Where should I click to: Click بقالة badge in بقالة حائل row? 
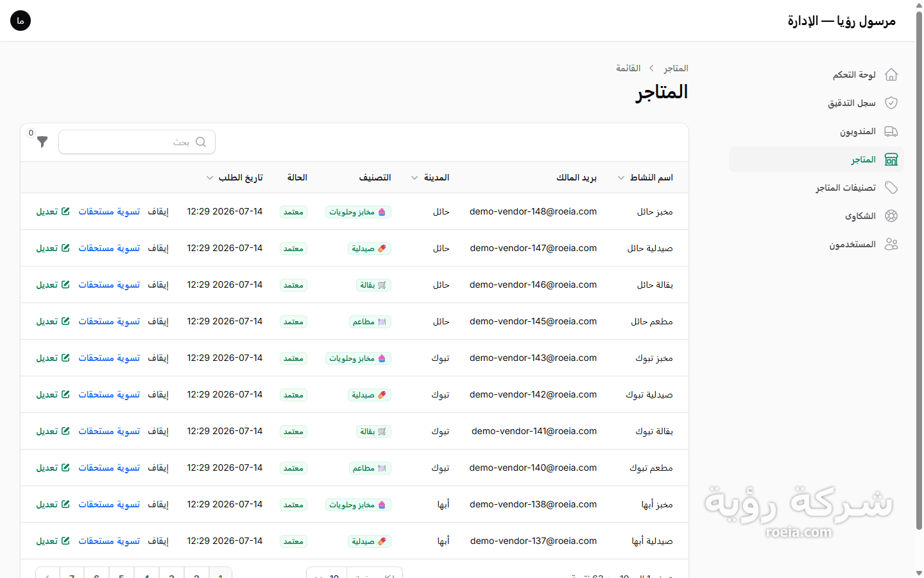point(373,285)
